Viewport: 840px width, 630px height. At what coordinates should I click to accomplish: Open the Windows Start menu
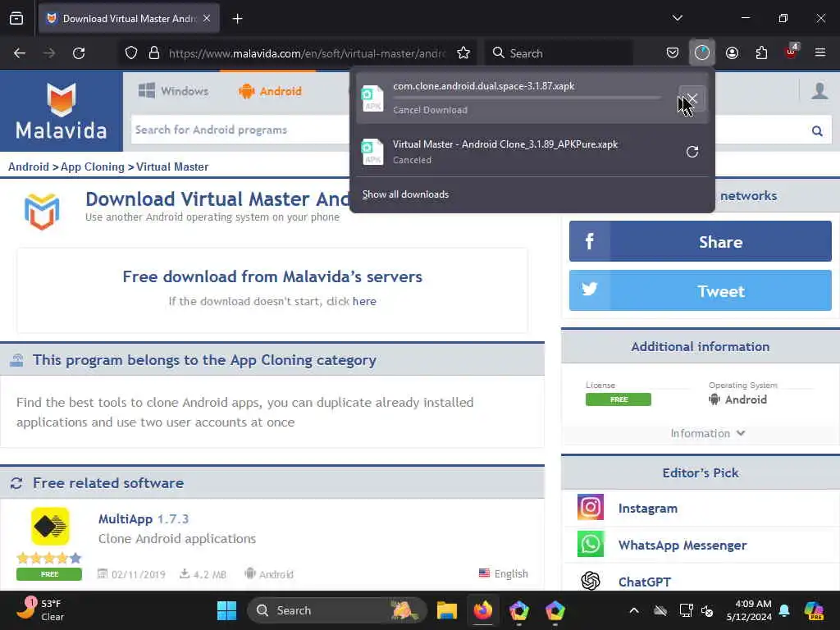point(226,610)
